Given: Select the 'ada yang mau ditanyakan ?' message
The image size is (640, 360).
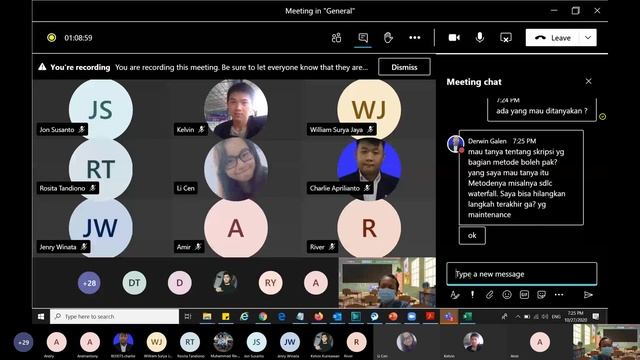Looking at the screenshot, I should click(x=542, y=110).
